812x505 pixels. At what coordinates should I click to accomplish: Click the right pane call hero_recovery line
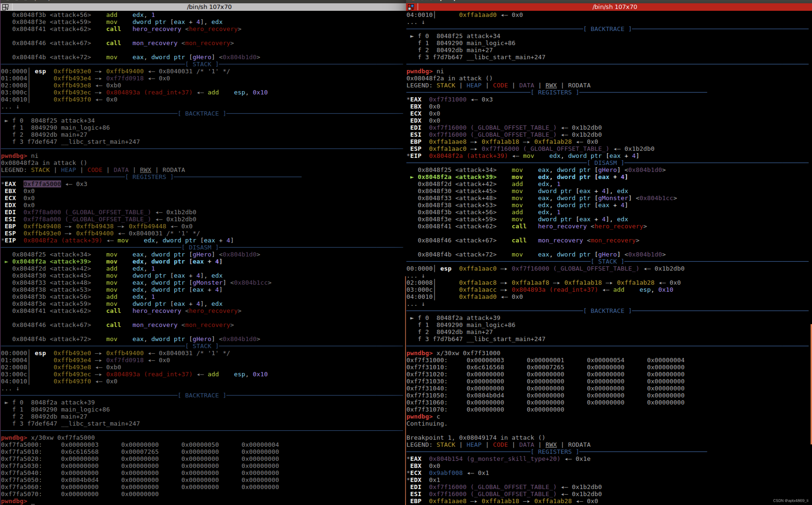[532, 226]
